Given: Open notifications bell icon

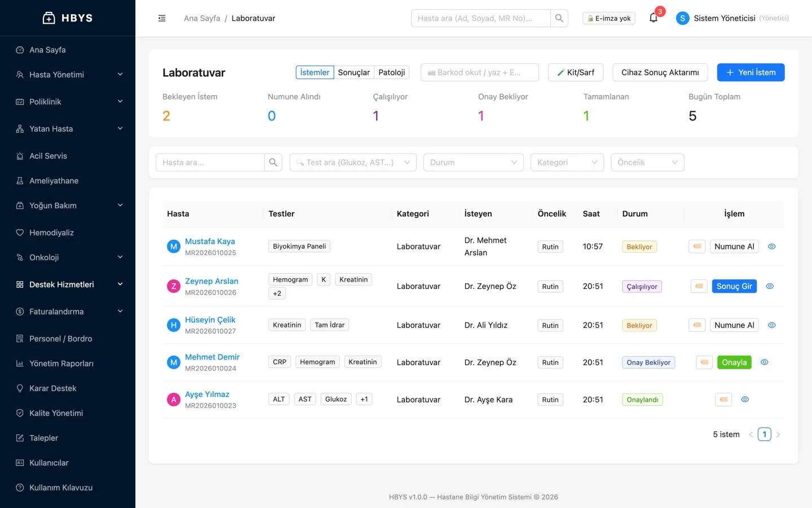Looking at the screenshot, I should click(x=654, y=18).
